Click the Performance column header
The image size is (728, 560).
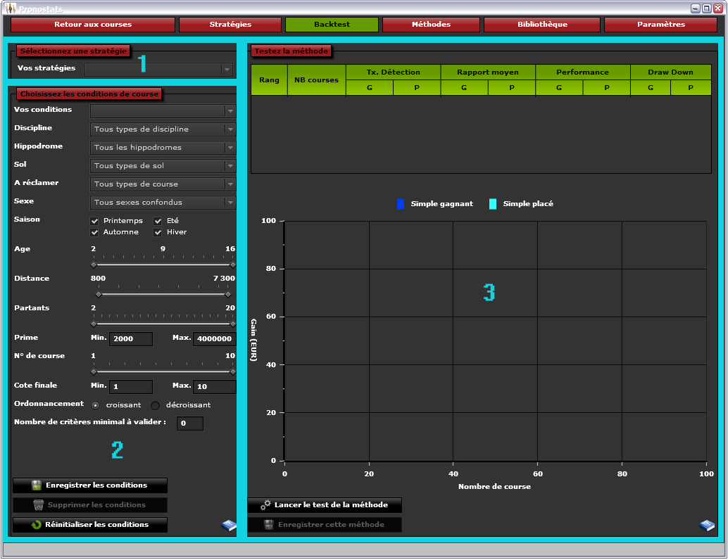(x=583, y=72)
